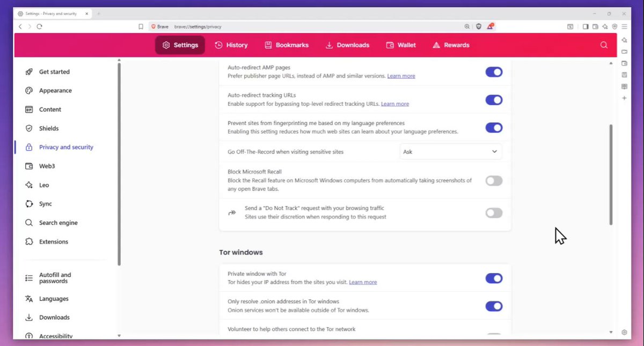Screen dimensions: 644x346
Task: Select Privacy and security in sidebar
Action: point(66,147)
